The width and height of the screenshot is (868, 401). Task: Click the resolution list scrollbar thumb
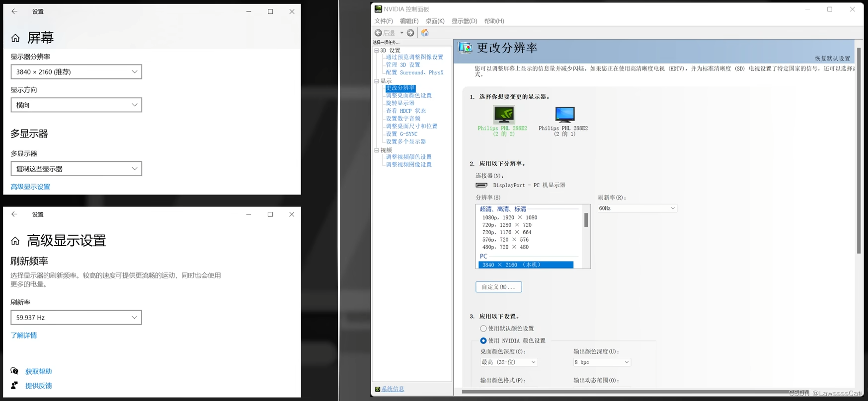click(x=586, y=220)
